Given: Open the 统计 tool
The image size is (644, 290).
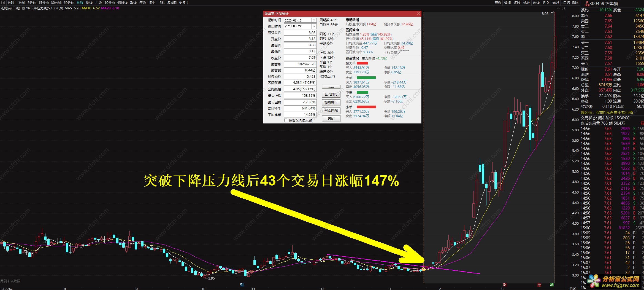Looking at the screenshot, I should 526,2.
